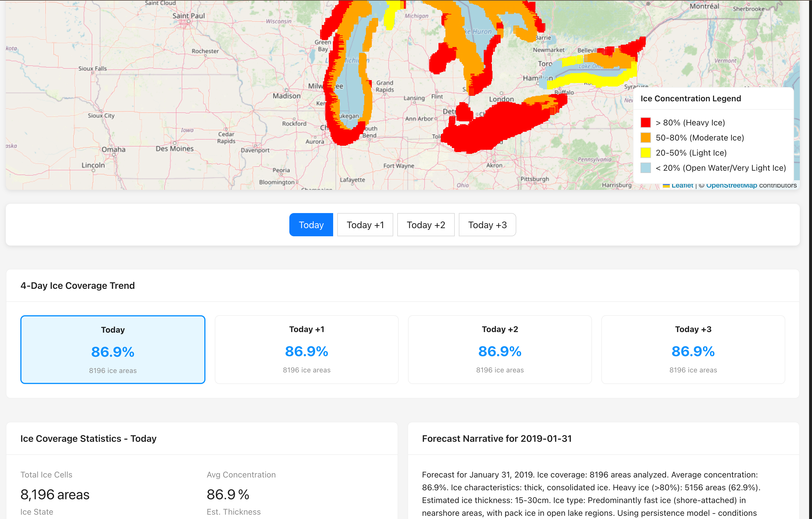This screenshot has width=812, height=519.
Task: Click the red Heavy Ice legend swatch
Action: pyautogui.click(x=645, y=122)
